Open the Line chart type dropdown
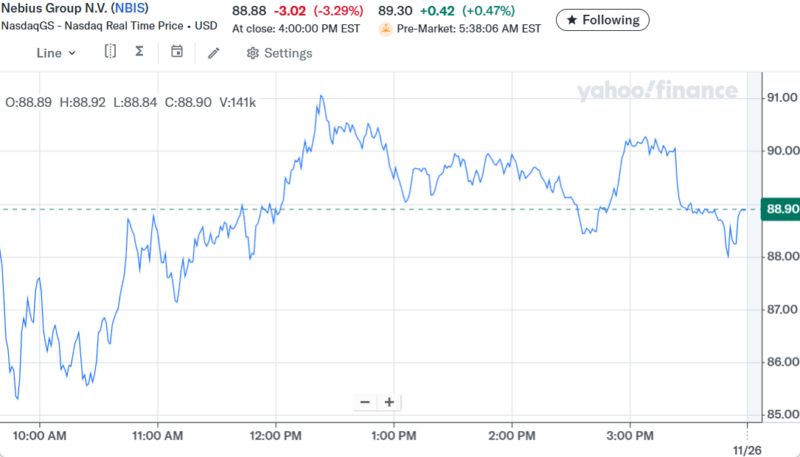 pyautogui.click(x=56, y=53)
